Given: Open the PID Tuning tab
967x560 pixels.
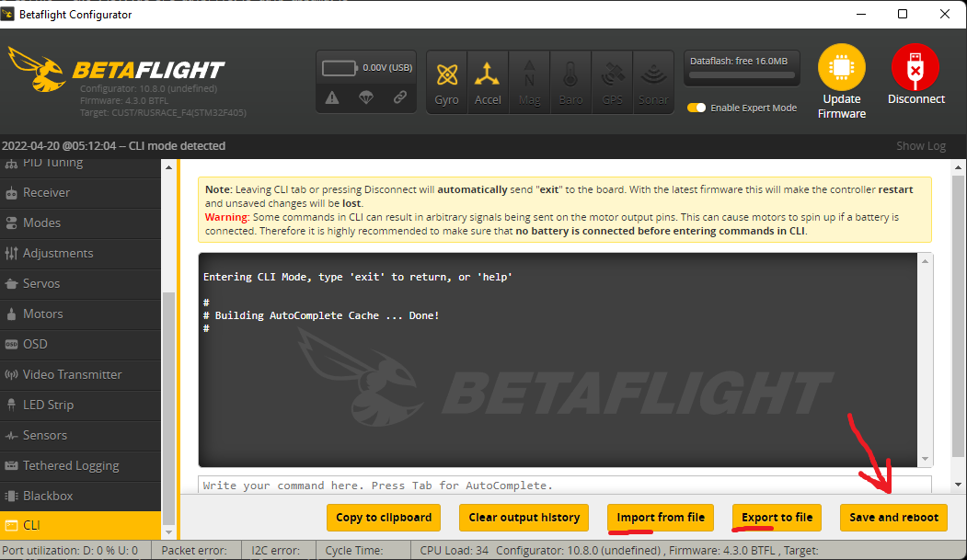Looking at the screenshot, I should (x=80, y=166).
